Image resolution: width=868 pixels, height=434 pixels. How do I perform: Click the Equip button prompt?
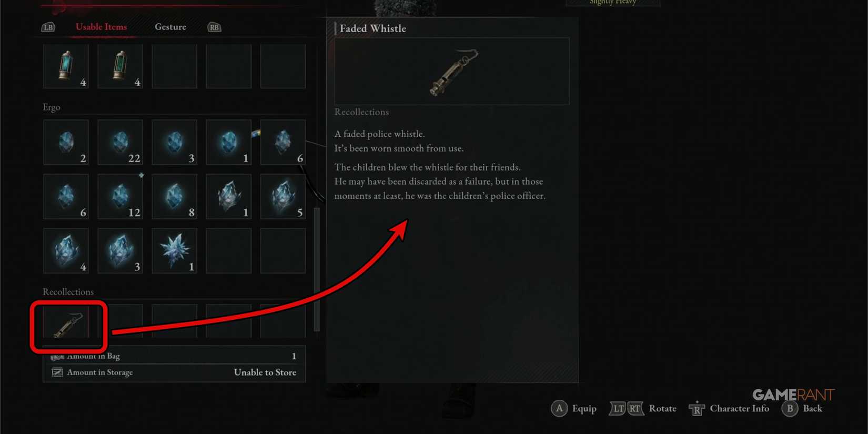(x=574, y=408)
